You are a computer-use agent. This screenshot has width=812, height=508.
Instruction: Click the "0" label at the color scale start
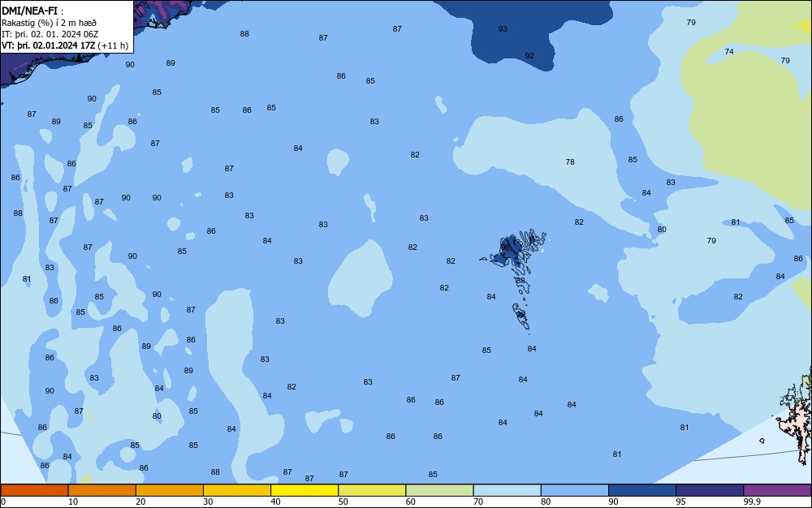[x=3, y=502]
